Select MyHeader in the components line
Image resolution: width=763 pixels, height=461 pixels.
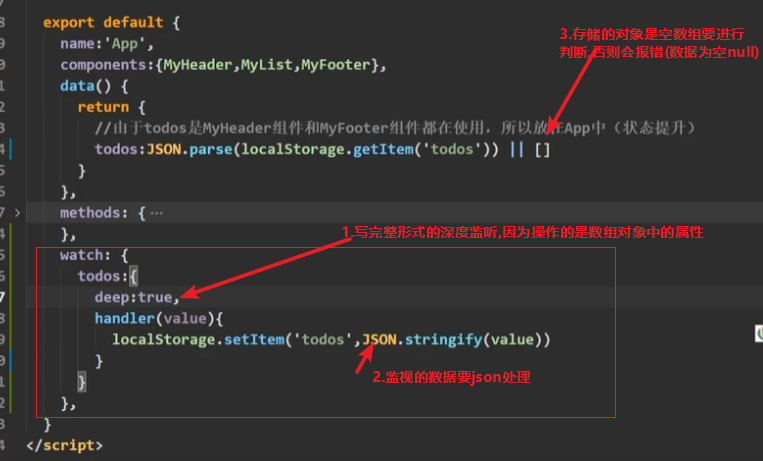click(198, 65)
